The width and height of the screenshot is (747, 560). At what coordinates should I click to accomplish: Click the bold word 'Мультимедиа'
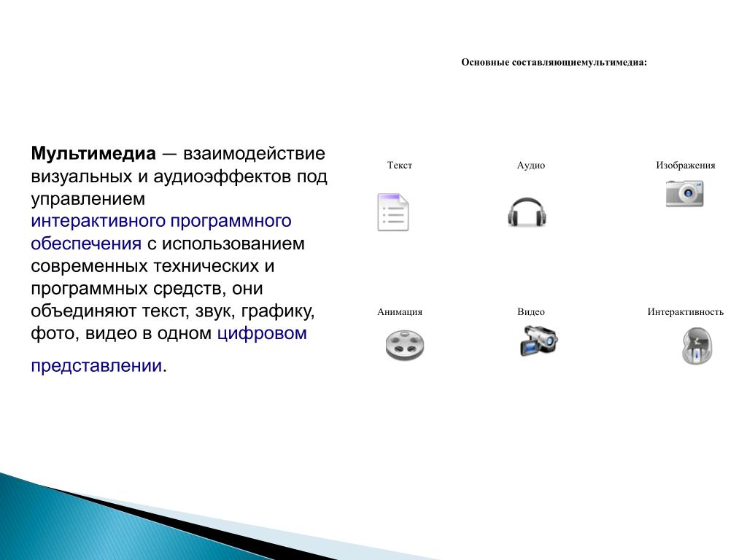[93, 153]
